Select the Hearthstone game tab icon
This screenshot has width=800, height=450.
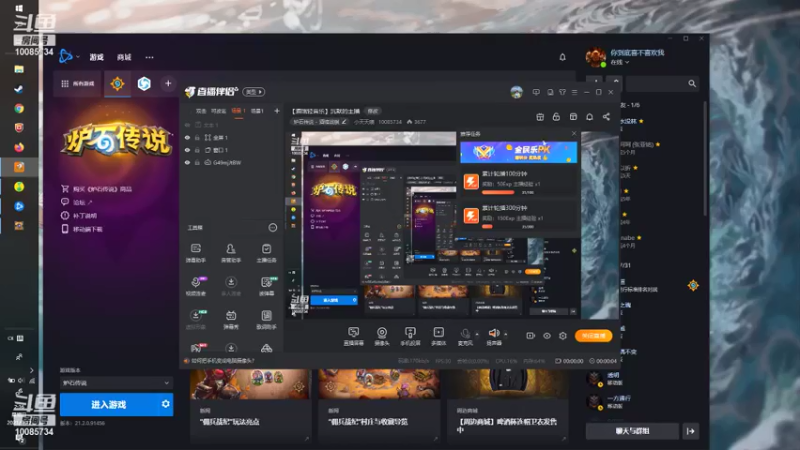[x=117, y=83]
